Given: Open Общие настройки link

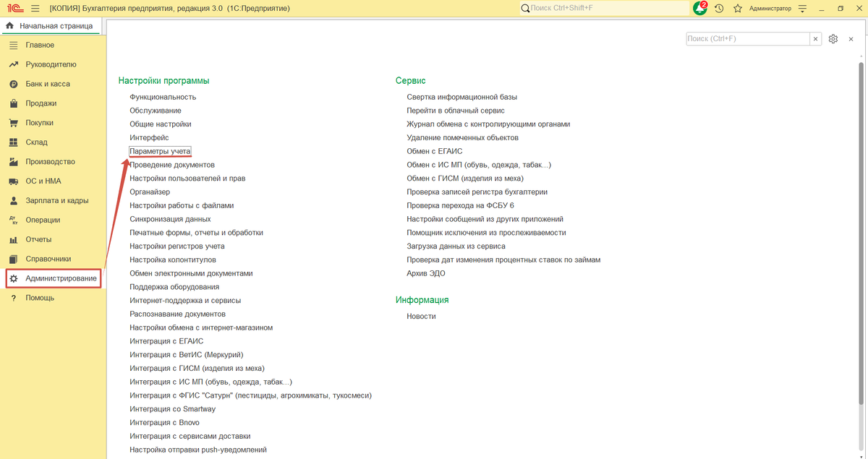Looking at the screenshot, I should click(161, 124).
